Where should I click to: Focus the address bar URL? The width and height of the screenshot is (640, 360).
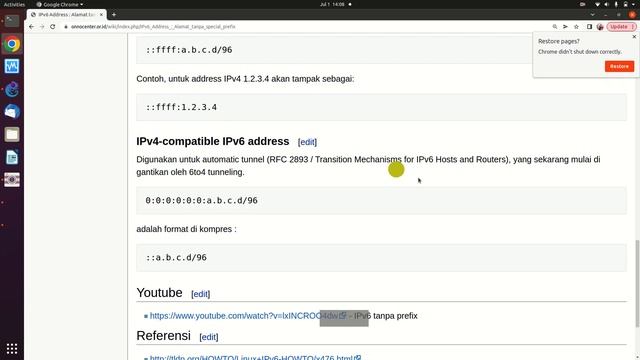pos(153,27)
